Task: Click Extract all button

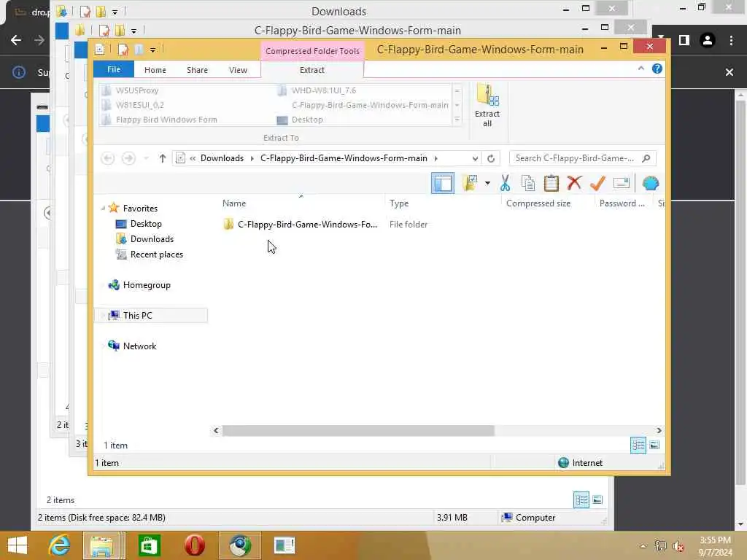Action: point(487,106)
